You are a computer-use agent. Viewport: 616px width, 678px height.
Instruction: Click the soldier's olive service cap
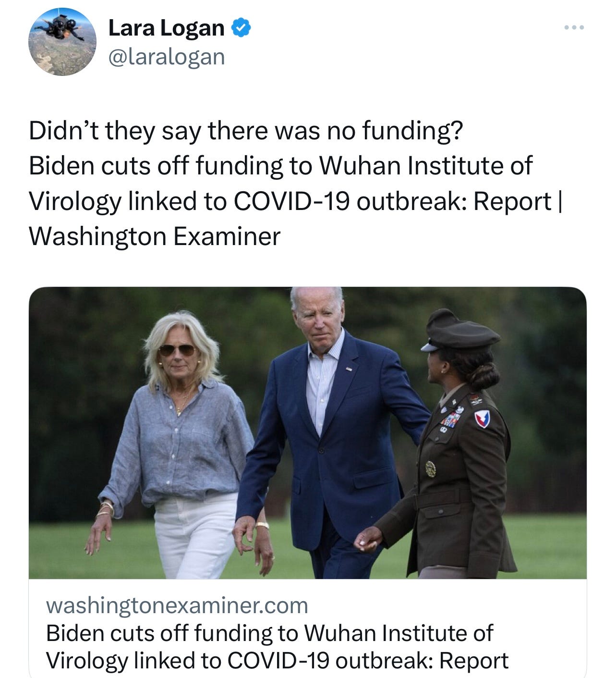point(459,331)
